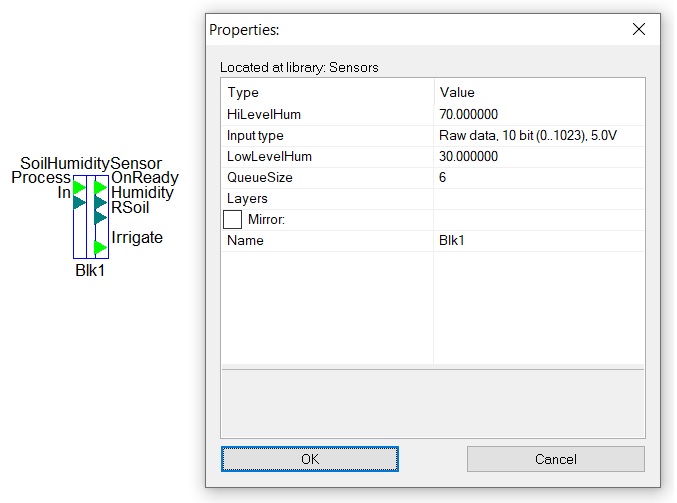Click the Humidity output port arrow
The height and width of the screenshot is (503, 677).
(x=101, y=202)
